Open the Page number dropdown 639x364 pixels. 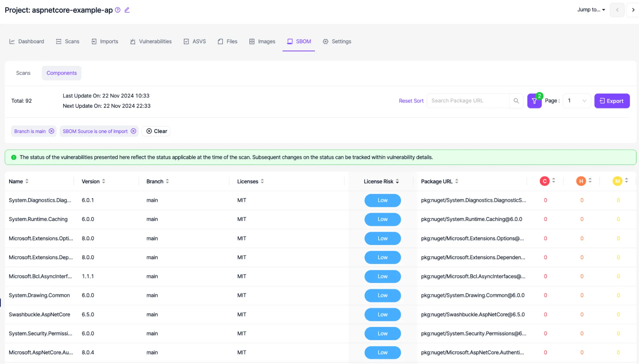[x=577, y=101]
